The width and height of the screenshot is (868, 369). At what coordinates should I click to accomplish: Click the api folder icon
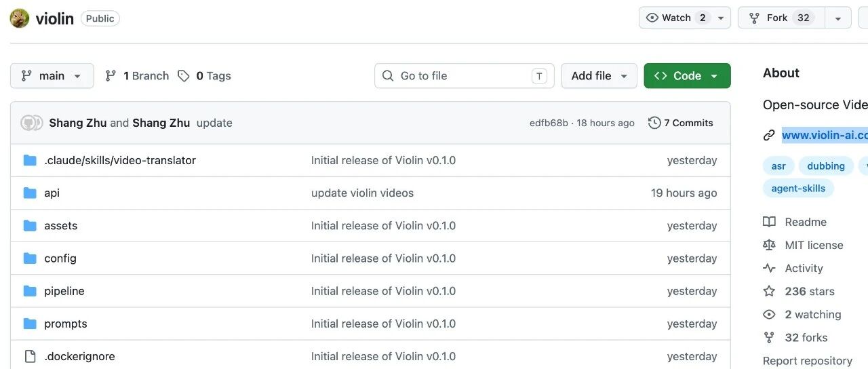(30, 193)
